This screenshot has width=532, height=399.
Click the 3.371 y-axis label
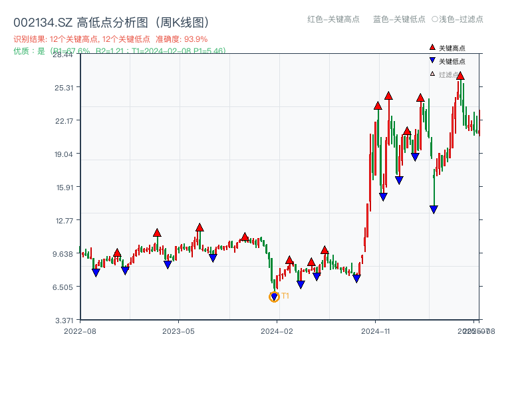point(64,321)
